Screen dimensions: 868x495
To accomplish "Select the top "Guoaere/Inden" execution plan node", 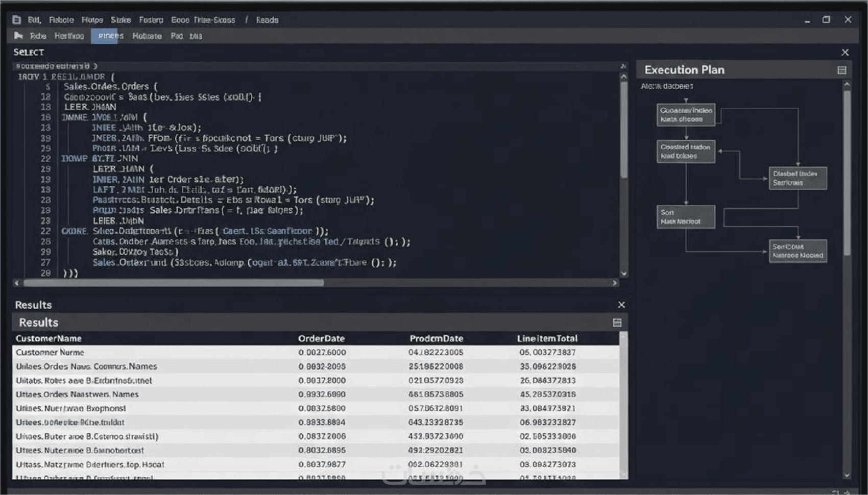I will (x=686, y=114).
